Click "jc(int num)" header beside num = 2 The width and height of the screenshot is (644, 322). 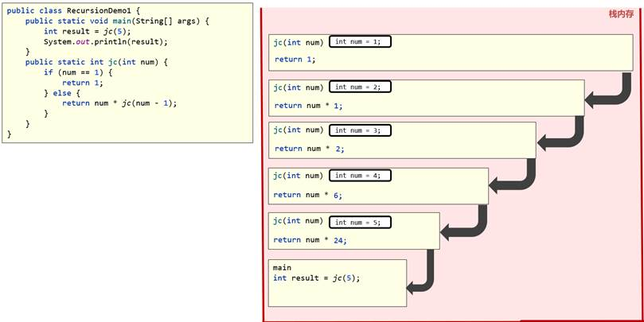(299, 87)
